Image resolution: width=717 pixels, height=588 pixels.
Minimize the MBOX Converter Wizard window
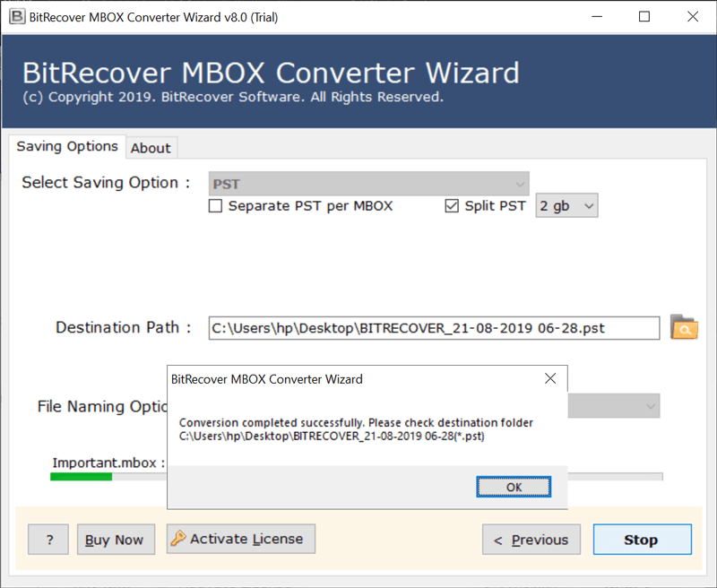tap(597, 17)
